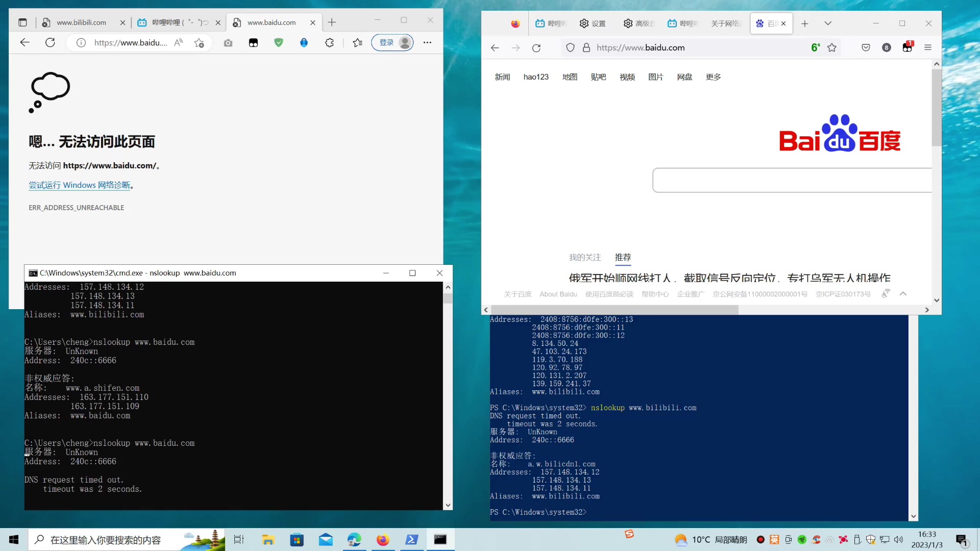Expand the Firefox list all tabs dropdown

tap(828, 23)
